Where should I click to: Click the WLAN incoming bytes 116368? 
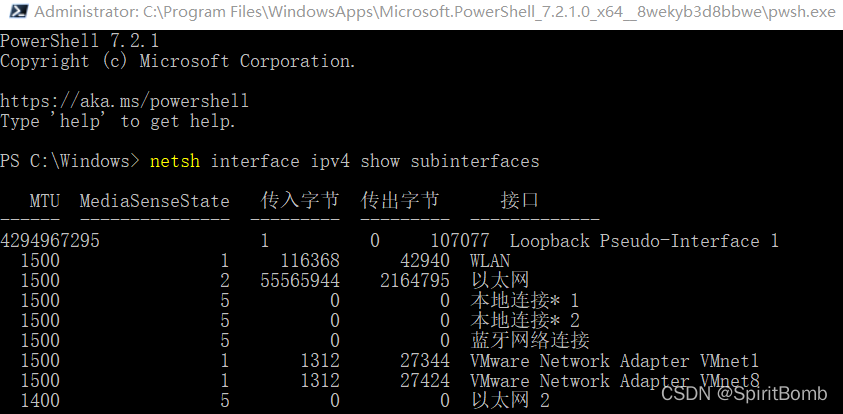pyautogui.click(x=310, y=261)
